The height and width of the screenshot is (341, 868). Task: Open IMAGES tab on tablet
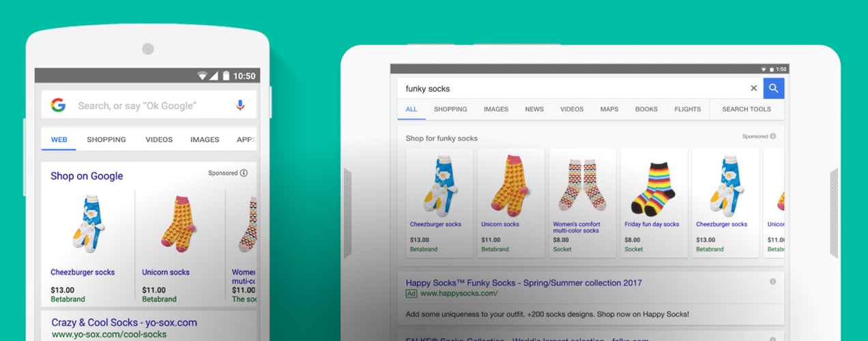496,109
